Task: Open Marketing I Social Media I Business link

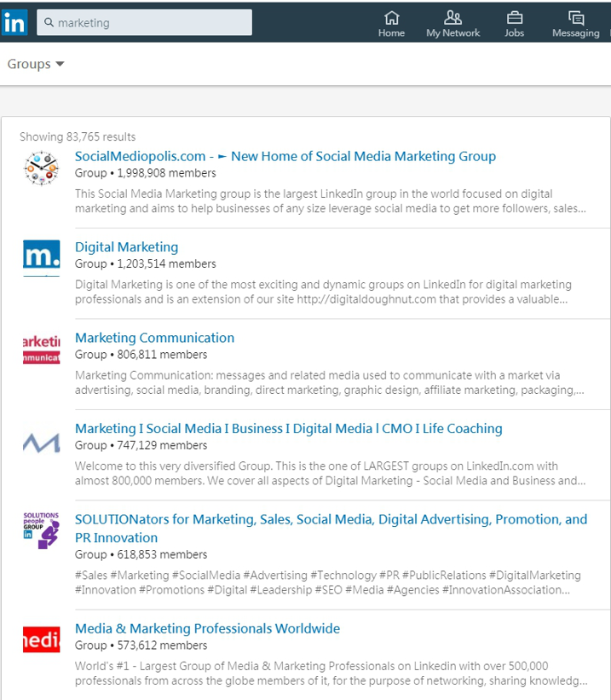Action: 288,428
